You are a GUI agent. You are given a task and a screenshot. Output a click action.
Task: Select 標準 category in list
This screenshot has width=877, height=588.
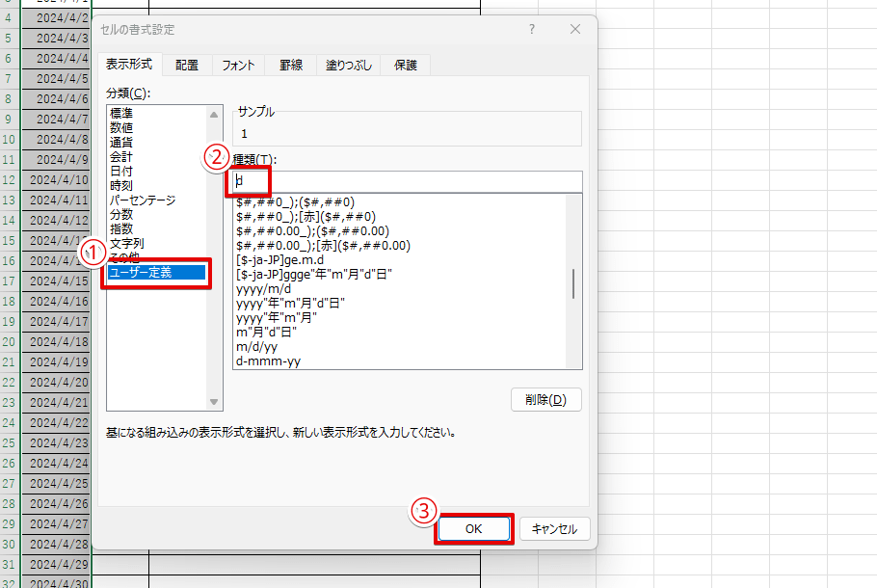(x=121, y=113)
